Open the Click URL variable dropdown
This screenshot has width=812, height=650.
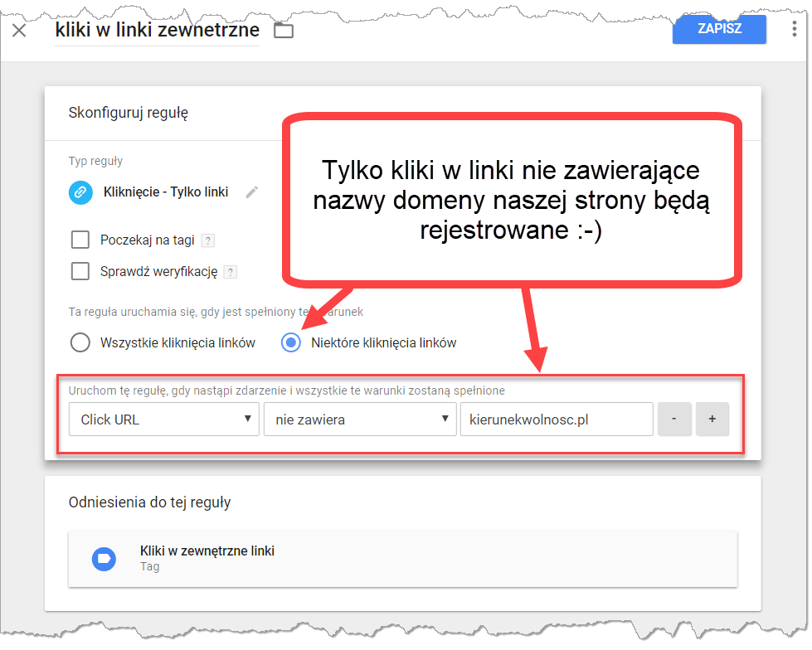[x=164, y=420]
